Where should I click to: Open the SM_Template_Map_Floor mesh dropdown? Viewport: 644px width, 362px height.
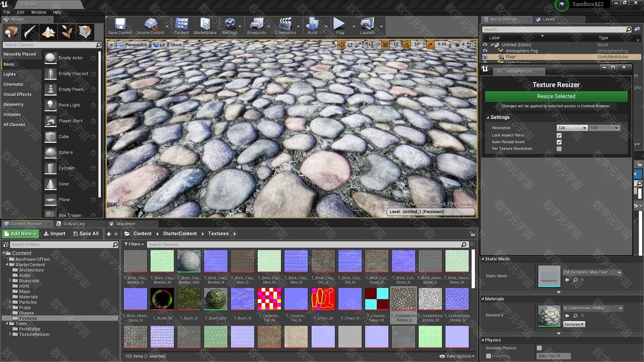click(x=592, y=273)
